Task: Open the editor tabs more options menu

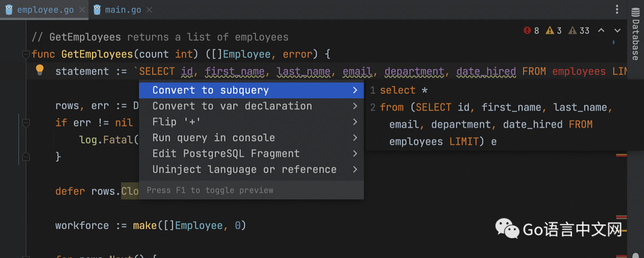Action: [x=617, y=10]
